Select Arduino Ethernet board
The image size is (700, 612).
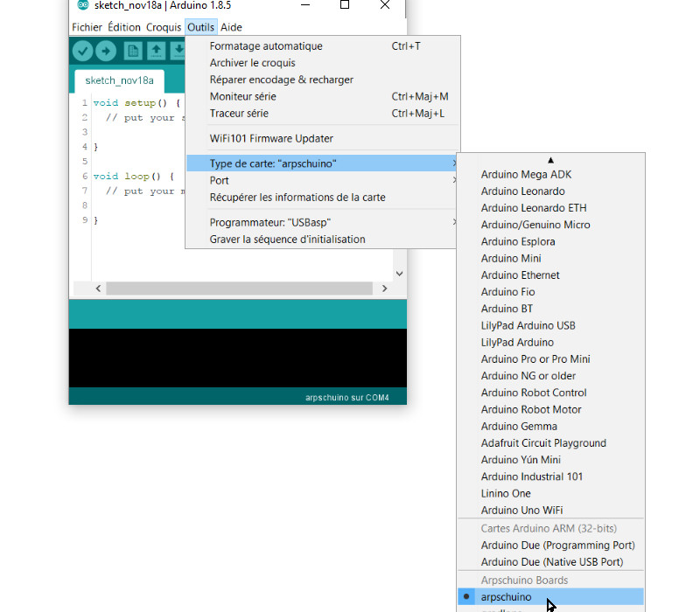point(551,275)
